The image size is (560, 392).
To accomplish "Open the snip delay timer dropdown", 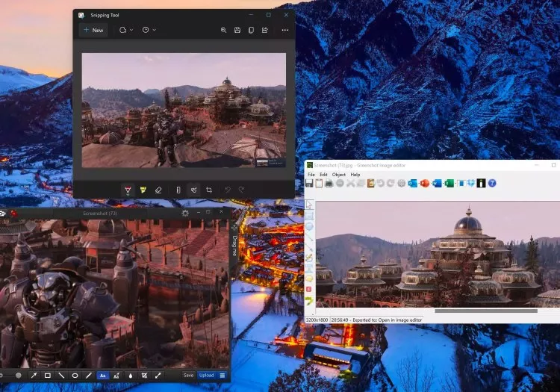I will [x=149, y=30].
